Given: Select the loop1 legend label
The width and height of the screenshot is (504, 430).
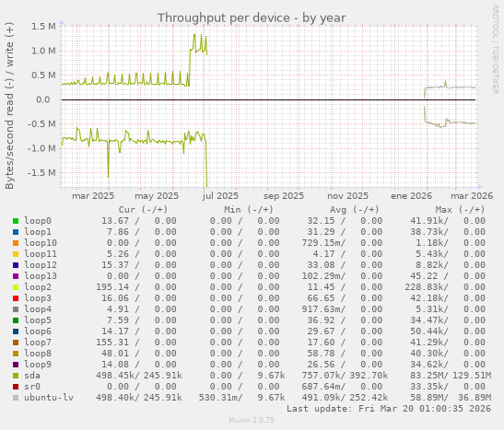Looking at the screenshot, I should tap(38, 232).
